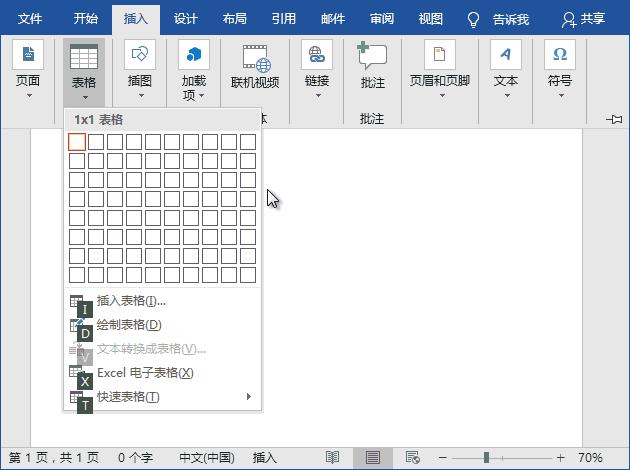Open the 审阅 review tab
Screen dimensions: 630x470
click(382, 19)
